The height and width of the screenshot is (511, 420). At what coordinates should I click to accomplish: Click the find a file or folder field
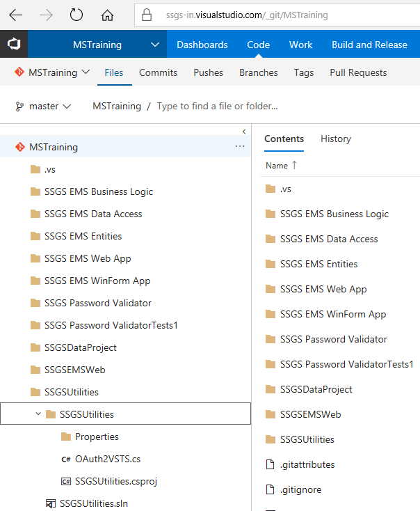[x=217, y=107]
